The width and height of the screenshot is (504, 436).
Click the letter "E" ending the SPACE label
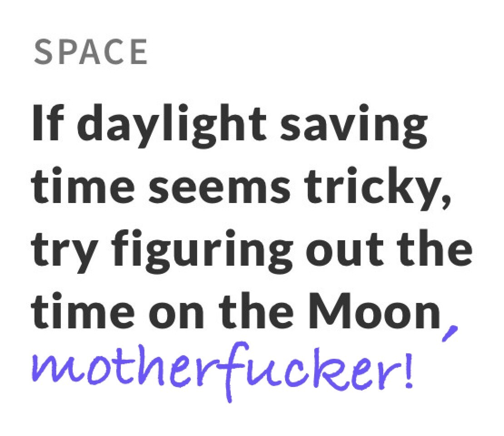[138, 52]
